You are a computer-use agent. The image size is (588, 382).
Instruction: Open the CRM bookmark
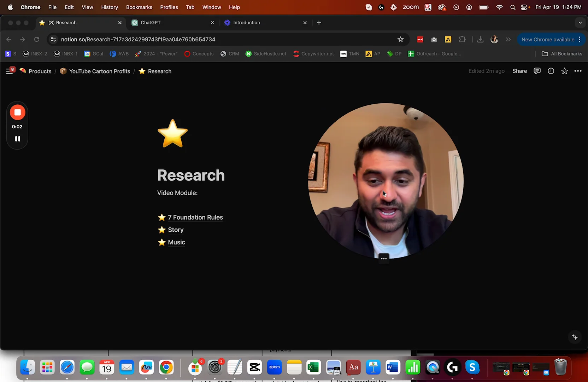(230, 54)
